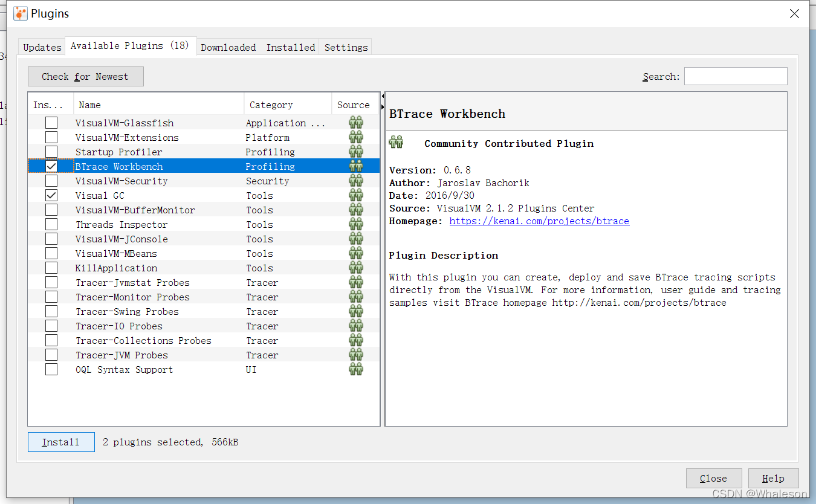Viewport: 816px width, 504px height.
Task: Click the Close button at bottom
Action: pos(714,479)
